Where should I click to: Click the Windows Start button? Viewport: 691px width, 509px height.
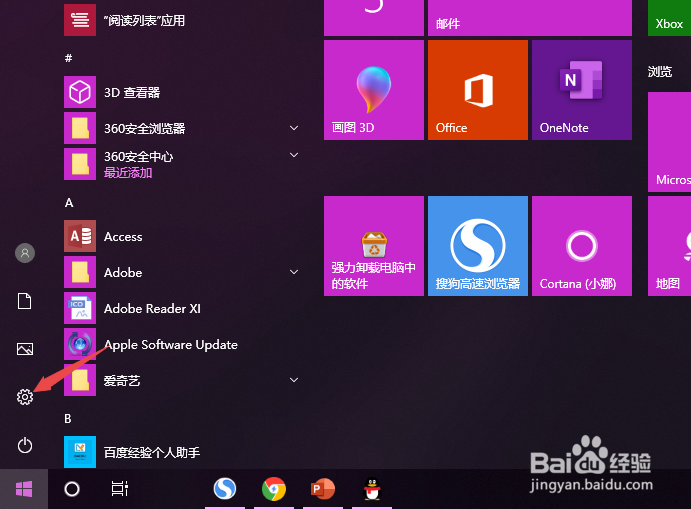tap(24, 489)
